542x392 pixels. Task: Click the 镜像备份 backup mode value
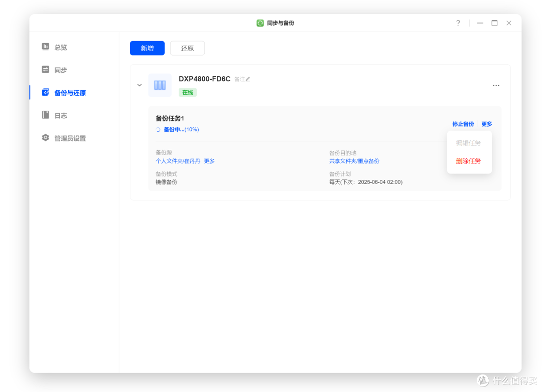coord(166,182)
